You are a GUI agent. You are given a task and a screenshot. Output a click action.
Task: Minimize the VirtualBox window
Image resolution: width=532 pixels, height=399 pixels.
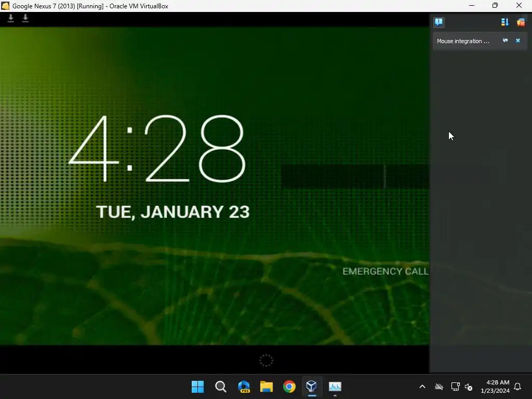coord(472,6)
